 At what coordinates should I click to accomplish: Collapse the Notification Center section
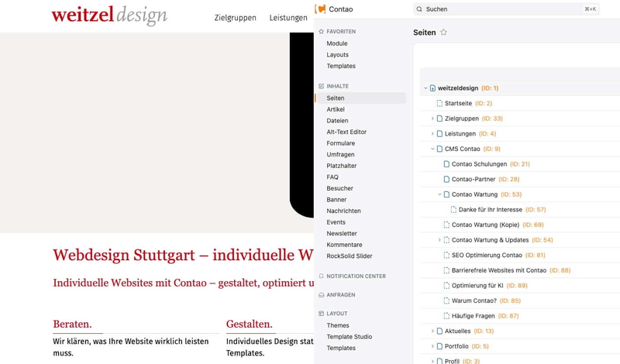(x=356, y=276)
